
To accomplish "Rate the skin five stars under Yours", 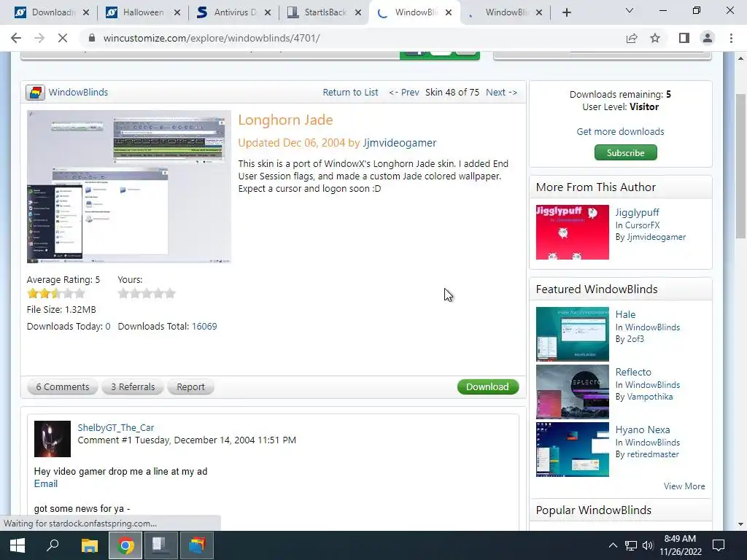I will (170, 293).
